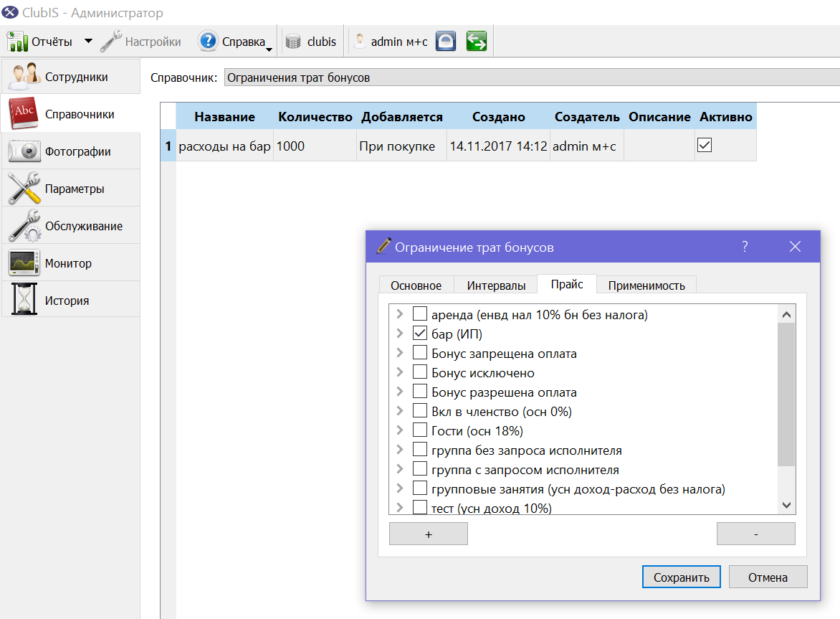Click the admin м+с user icon
840x619 pixels.
coord(360,42)
